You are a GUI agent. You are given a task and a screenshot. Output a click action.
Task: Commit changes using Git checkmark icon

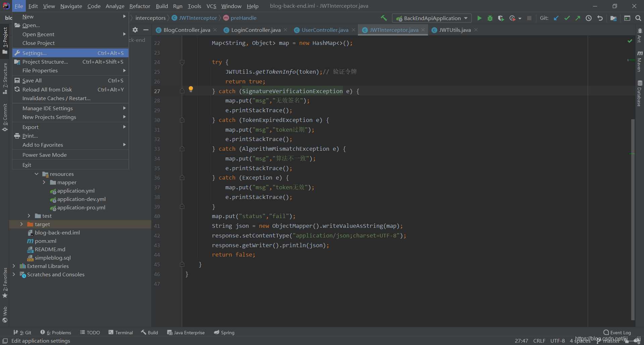pos(567,18)
